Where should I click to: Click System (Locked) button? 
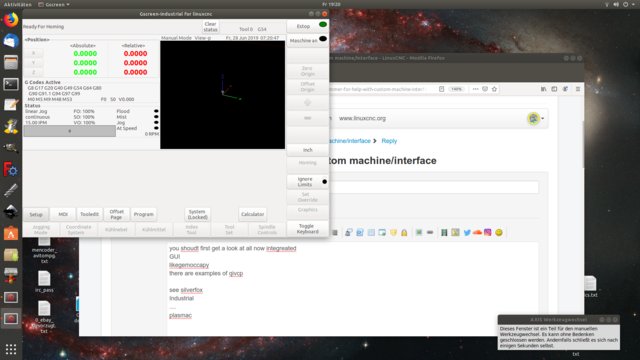pyautogui.click(x=198, y=214)
